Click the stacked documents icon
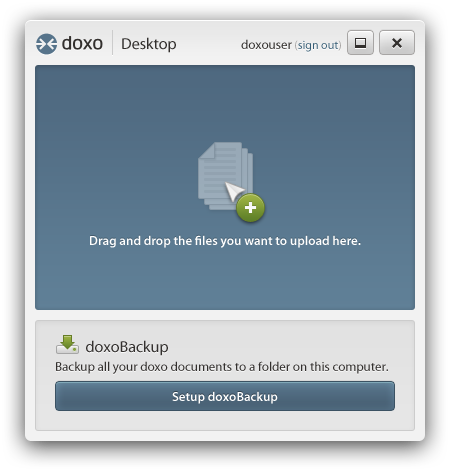Viewport: 451px width, 473px height. (x=225, y=176)
